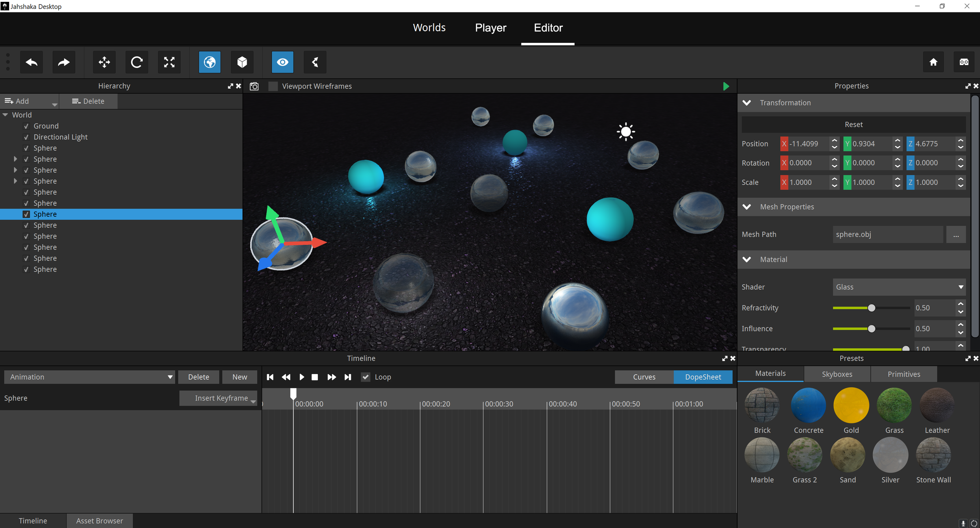Click the eye/preview mode icon

click(x=282, y=62)
